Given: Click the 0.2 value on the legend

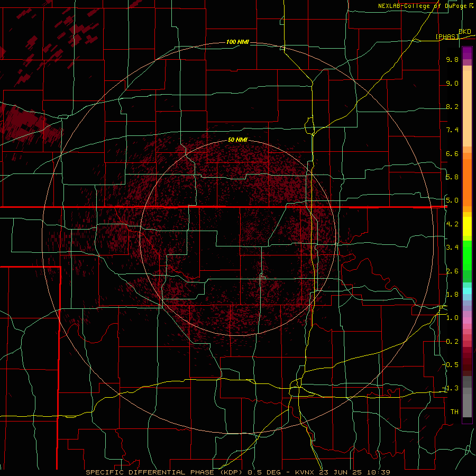Looking at the screenshot, I should [452, 342].
